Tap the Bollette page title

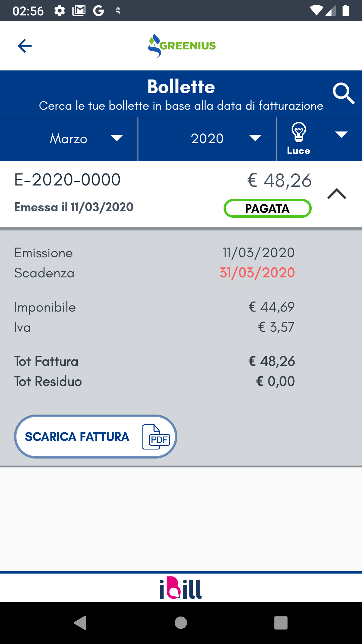click(181, 87)
